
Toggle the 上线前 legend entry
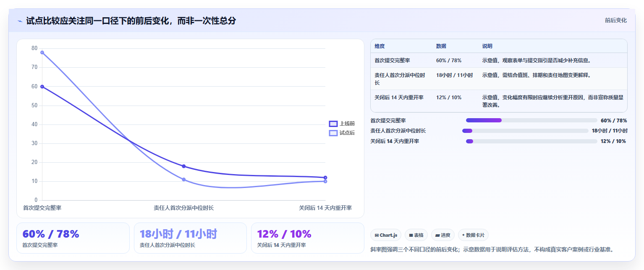pyautogui.click(x=342, y=124)
